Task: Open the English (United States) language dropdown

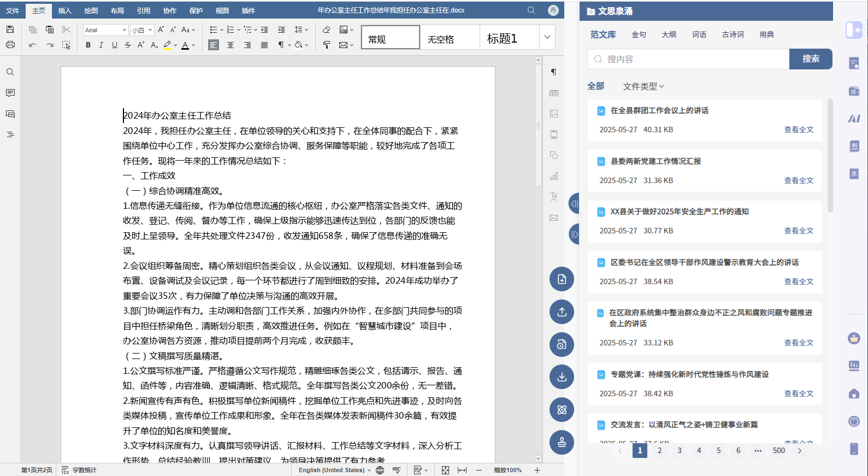Action: 335,470
